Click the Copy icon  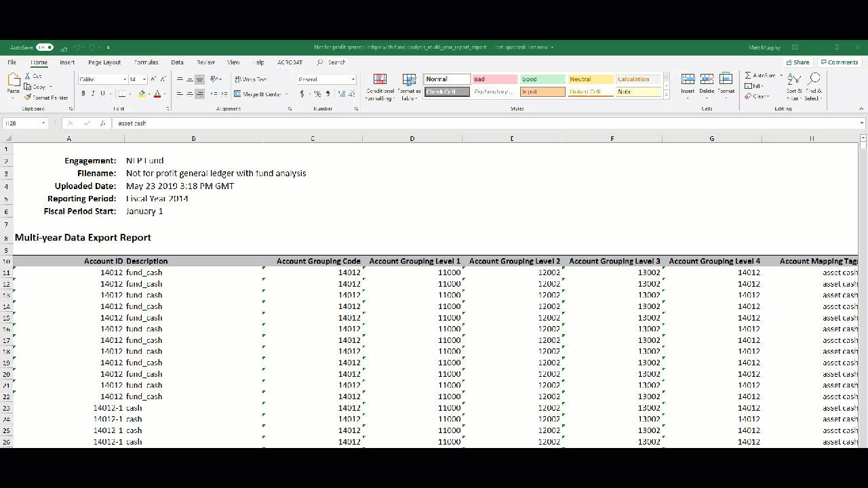tap(28, 87)
